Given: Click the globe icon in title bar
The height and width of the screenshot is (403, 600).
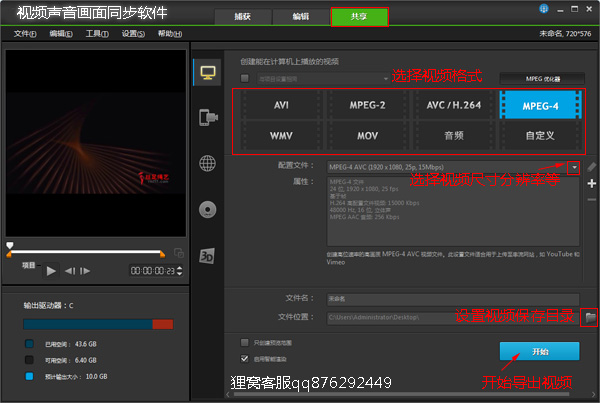Looking at the screenshot, I should pos(544,9).
